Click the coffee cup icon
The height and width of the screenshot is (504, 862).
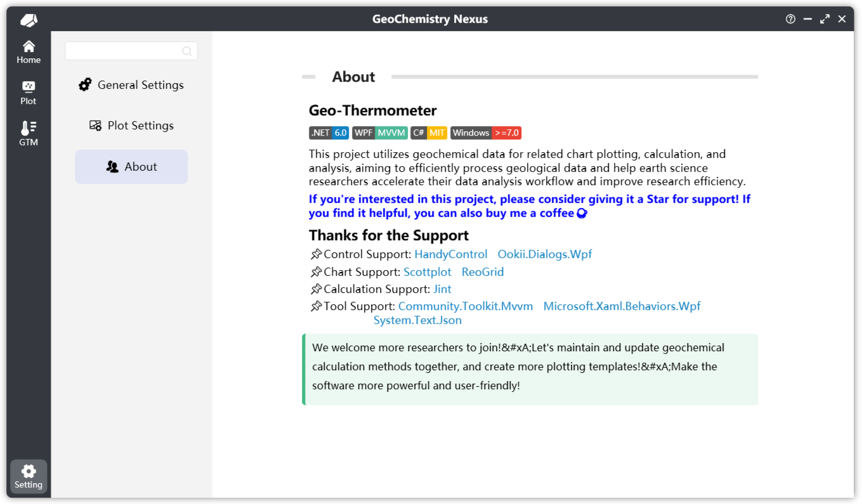582,214
